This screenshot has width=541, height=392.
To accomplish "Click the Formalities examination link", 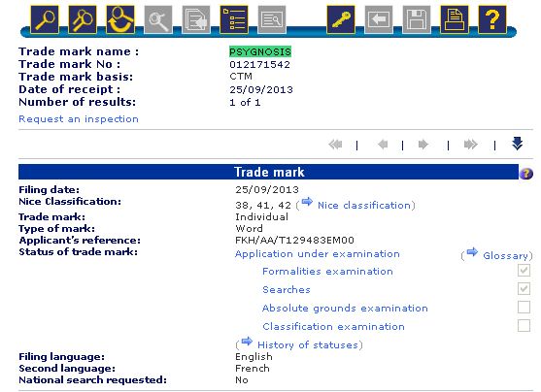I will coord(327,272).
